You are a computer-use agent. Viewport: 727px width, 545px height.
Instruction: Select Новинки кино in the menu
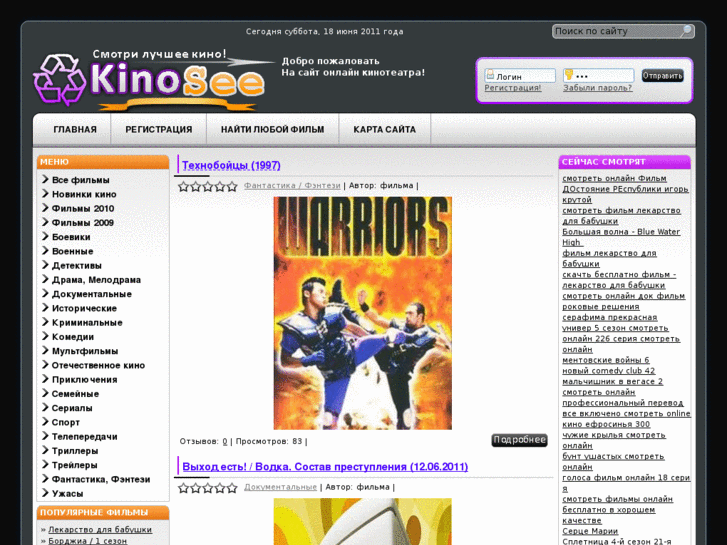click(84, 194)
